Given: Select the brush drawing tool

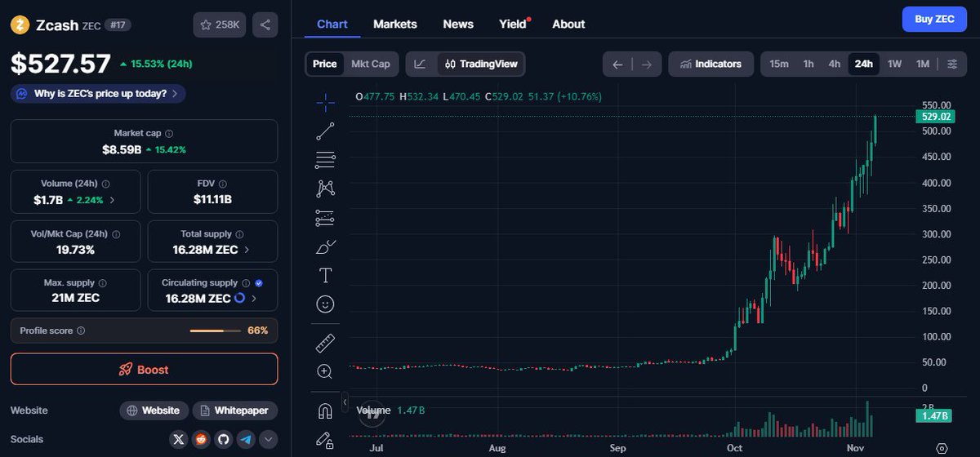Looking at the screenshot, I should 325,246.
